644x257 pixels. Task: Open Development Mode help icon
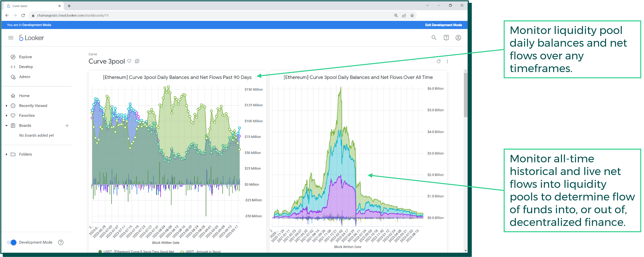[x=61, y=242]
